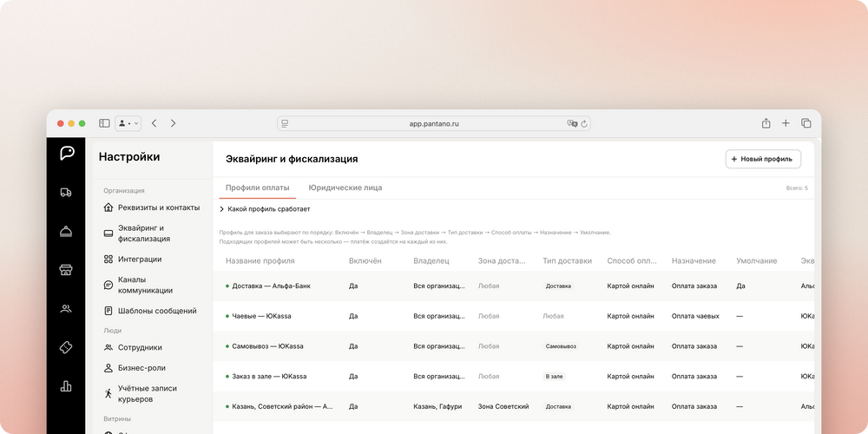
Task: Reload the app.pantano.ru page
Action: point(583,124)
